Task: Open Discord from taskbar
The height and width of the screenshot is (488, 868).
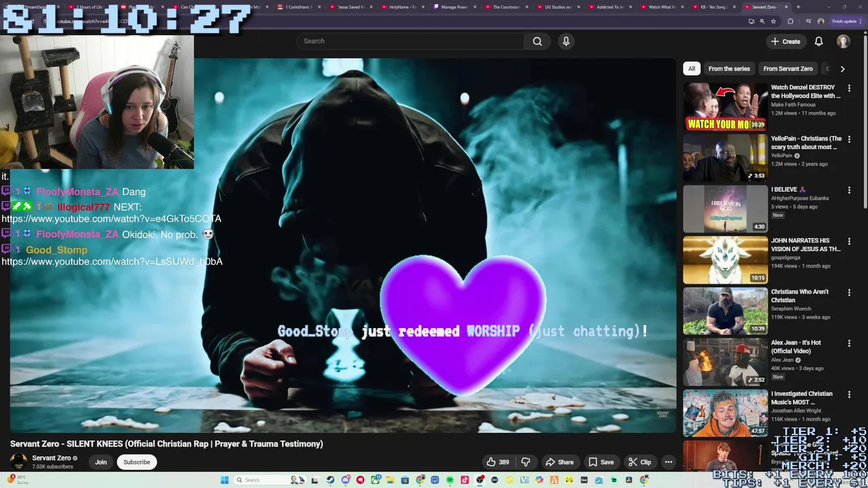Action: pos(345,480)
